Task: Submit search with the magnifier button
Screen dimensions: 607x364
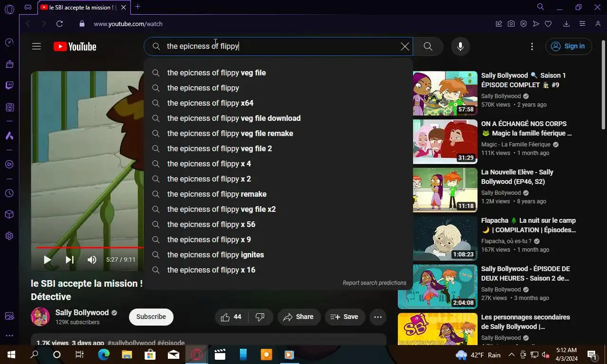Action: point(428,46)
